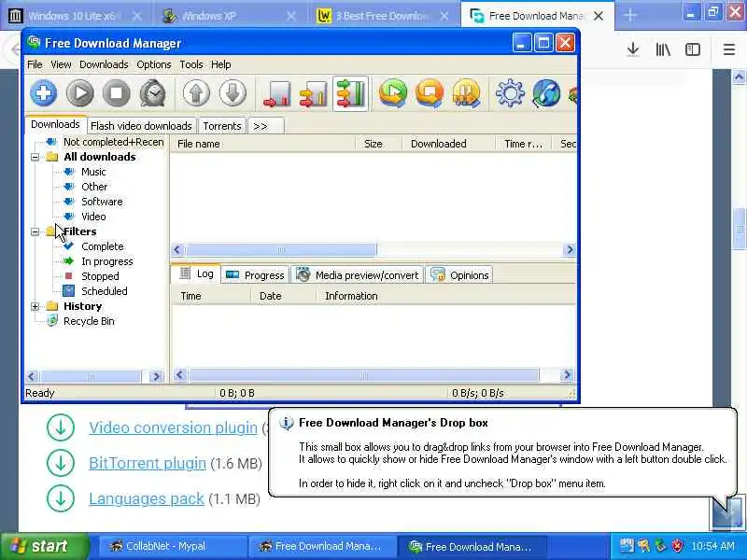Open the Opinions tab

(459, 275)
